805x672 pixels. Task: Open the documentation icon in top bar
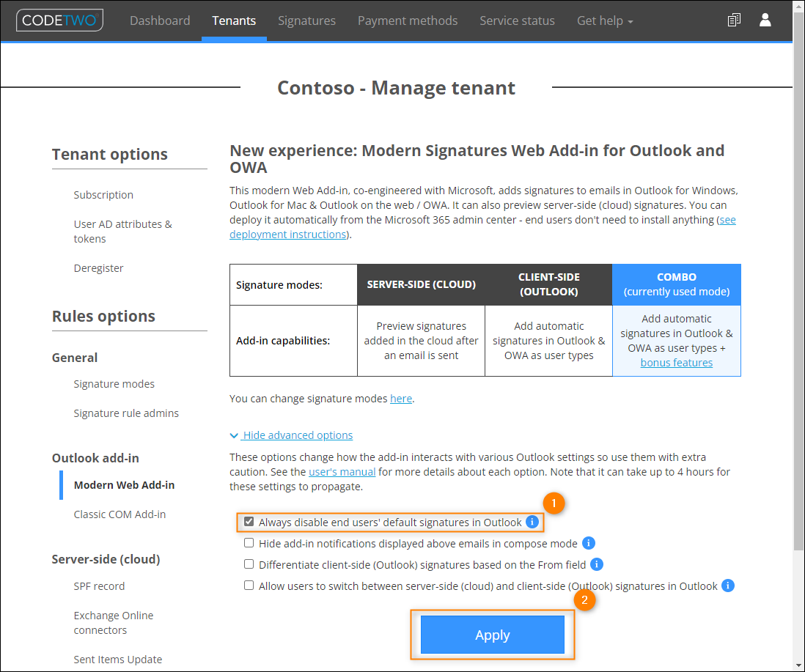[x=734, y=20]
